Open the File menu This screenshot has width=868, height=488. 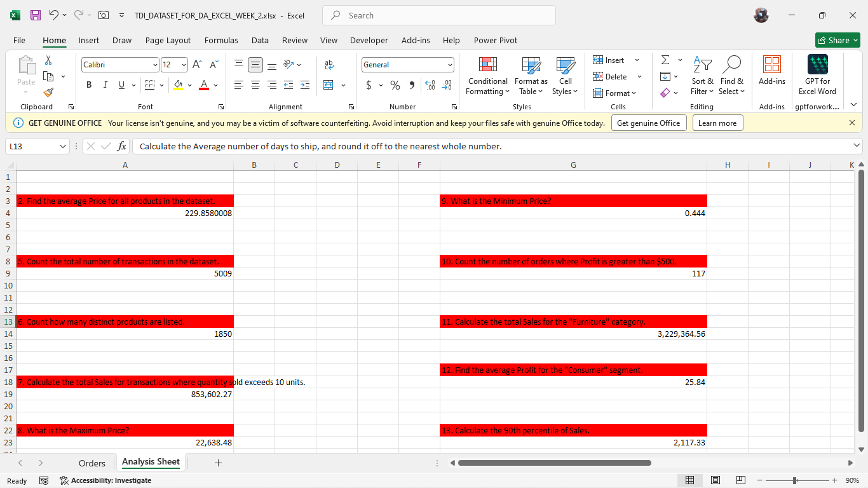click(20, 40)
